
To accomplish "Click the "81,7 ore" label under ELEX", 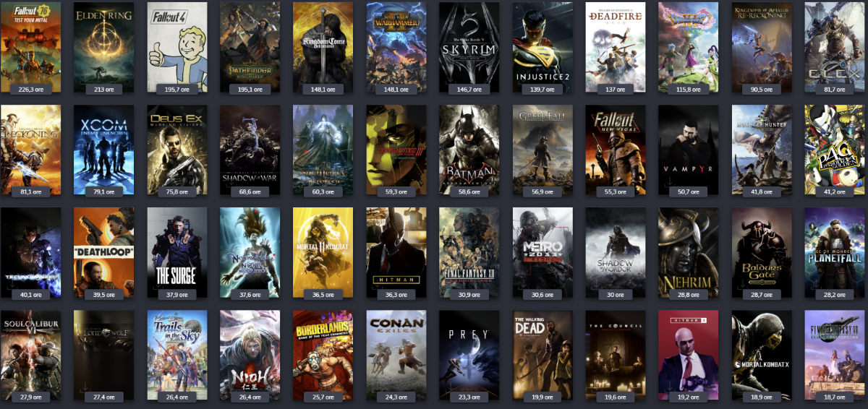I will (834, 90).
